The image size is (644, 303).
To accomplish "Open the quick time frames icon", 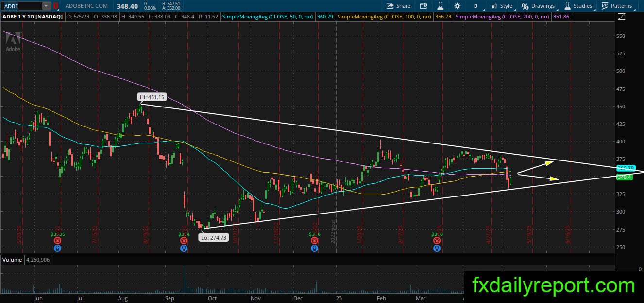I will pyautogui.click(x=424, y=6).
